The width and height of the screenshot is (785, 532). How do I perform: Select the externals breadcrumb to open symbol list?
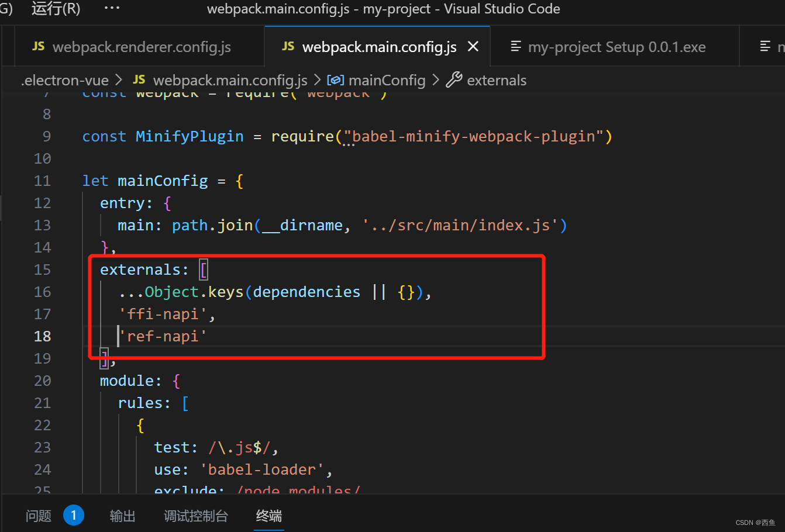tap(496, 80)
